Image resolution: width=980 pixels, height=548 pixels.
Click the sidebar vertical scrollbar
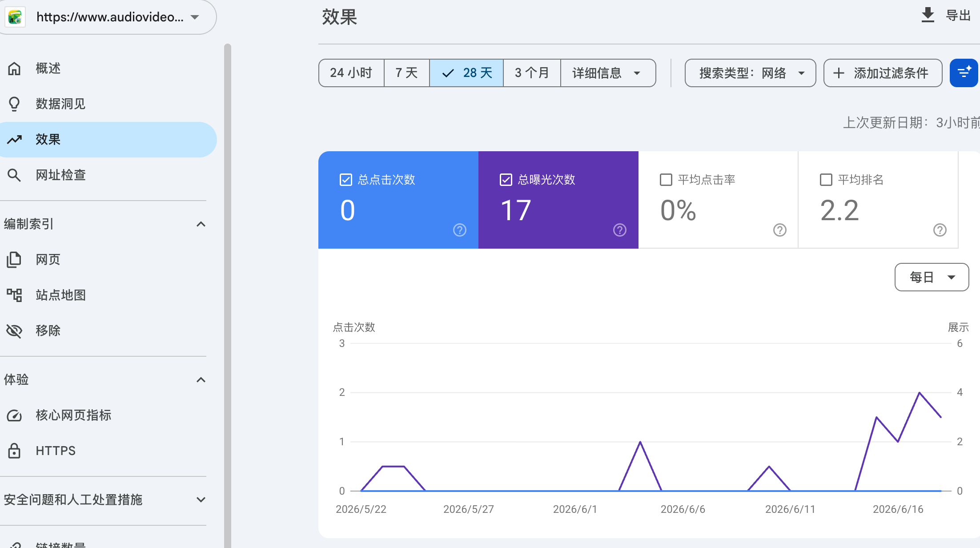pos(228,295)
